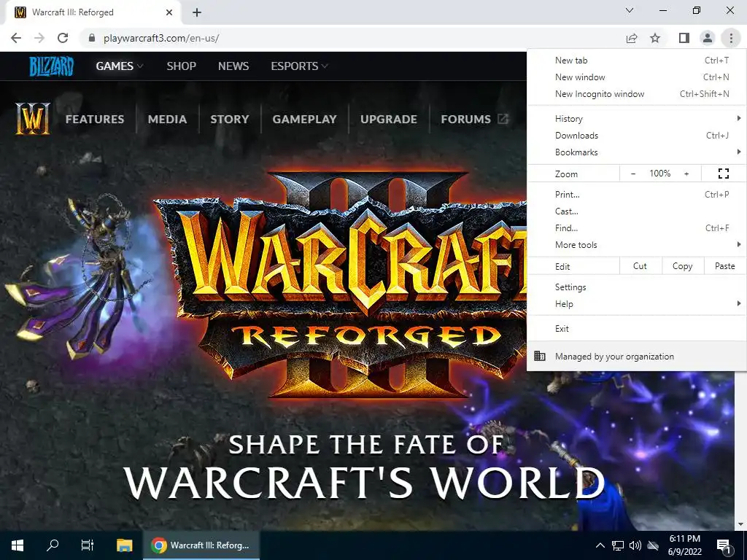Open the FORUMS external link
This screenshot has width=747, height=560.
(474, 119)
